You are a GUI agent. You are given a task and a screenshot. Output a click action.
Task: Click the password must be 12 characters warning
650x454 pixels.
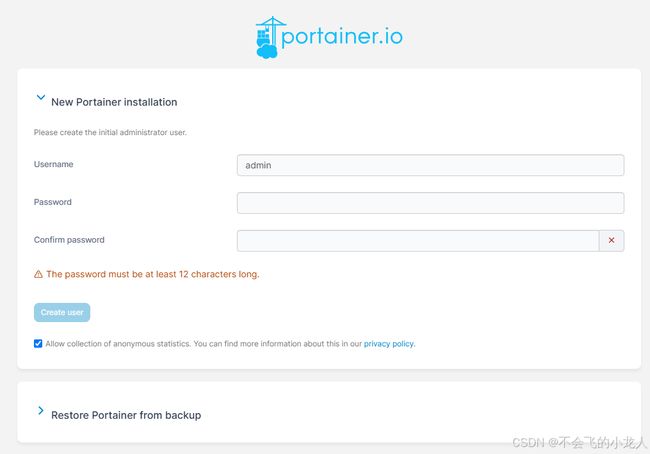(153, 274)
